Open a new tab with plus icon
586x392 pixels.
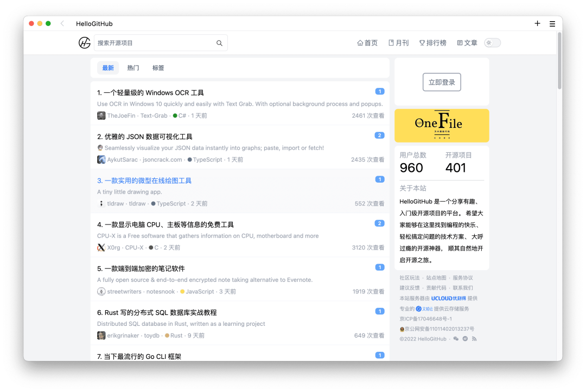[x=537, y=23]
